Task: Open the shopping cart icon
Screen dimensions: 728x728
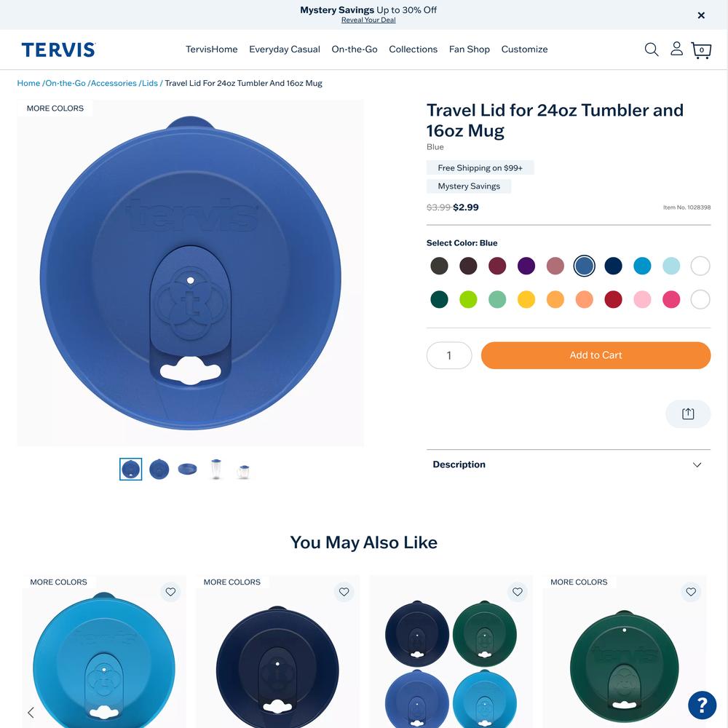Action: [x=701, y=50]
